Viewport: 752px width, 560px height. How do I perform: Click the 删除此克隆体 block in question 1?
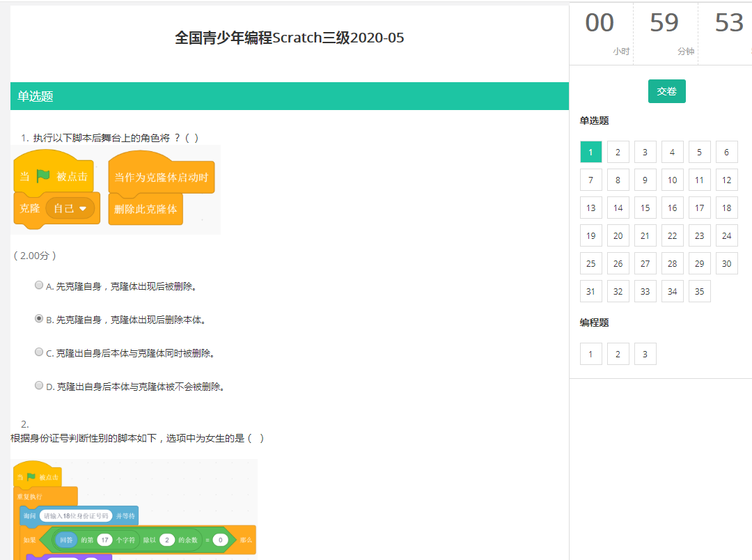(146, 209)
